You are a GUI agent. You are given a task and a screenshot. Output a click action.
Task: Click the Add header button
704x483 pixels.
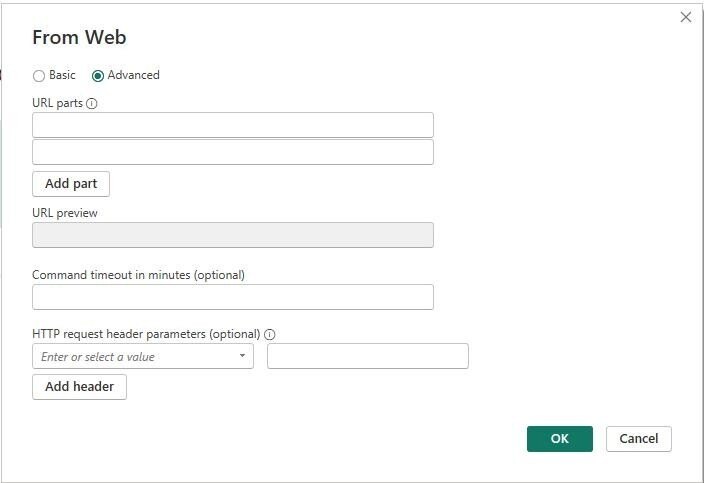click(x=79, y=386)
